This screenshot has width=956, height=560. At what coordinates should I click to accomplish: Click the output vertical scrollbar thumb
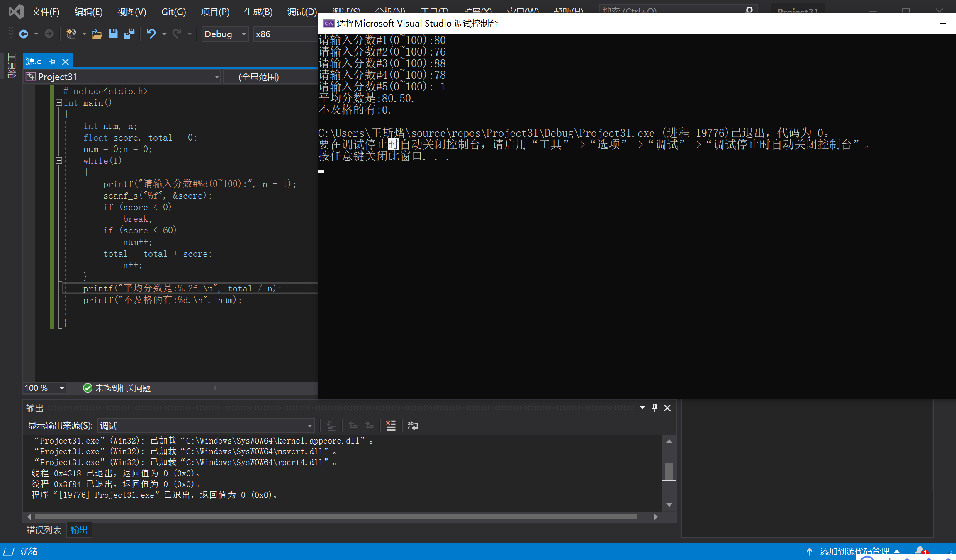pyautogui.click(x=669, y=471)
